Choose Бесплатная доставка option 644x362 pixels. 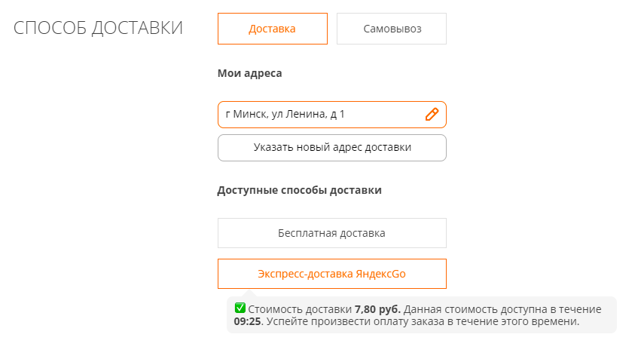tap(331, 233)
